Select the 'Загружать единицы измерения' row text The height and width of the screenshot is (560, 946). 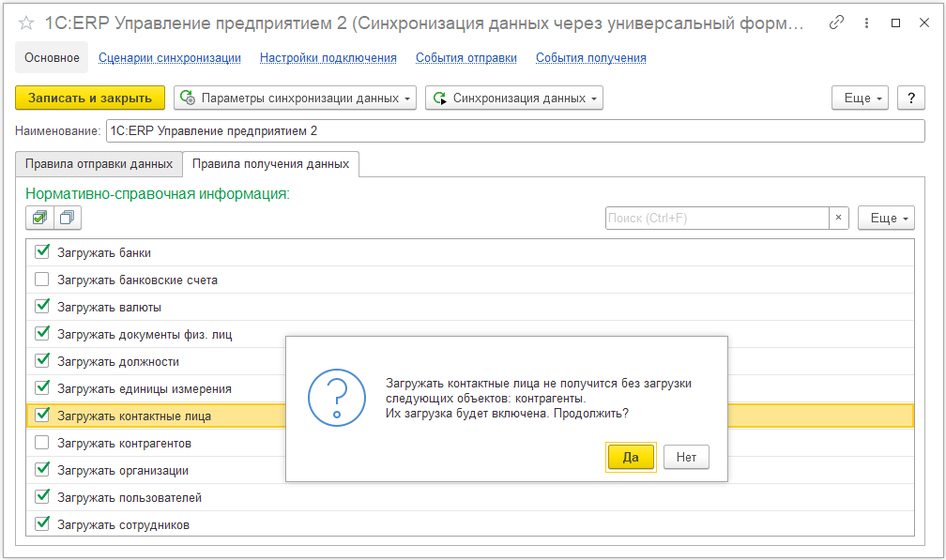145,389
